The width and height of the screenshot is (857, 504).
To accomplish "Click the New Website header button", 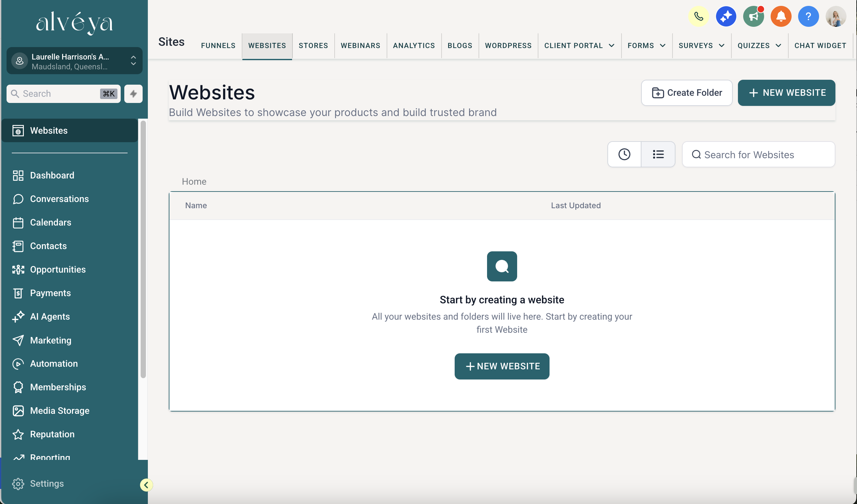I will click(786, 93).
